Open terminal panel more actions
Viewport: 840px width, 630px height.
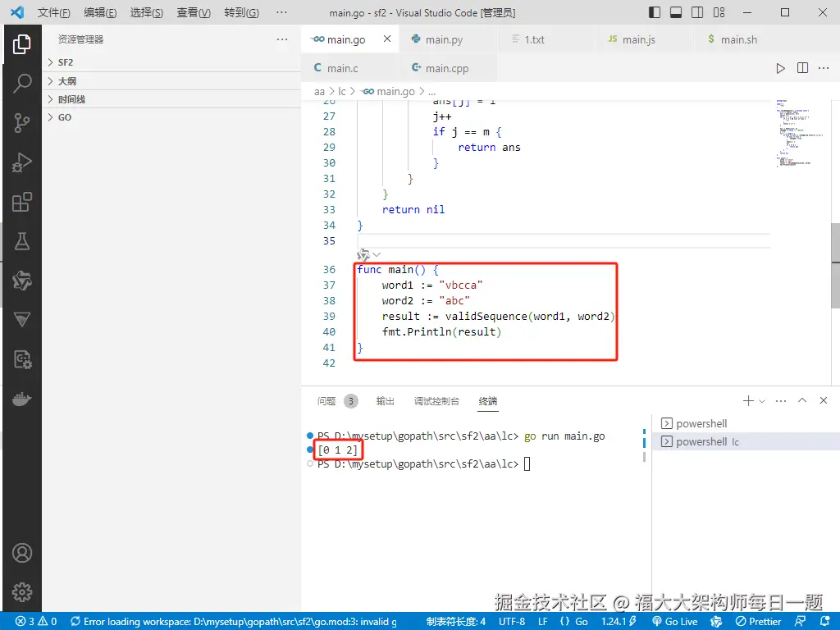point(781,400)
